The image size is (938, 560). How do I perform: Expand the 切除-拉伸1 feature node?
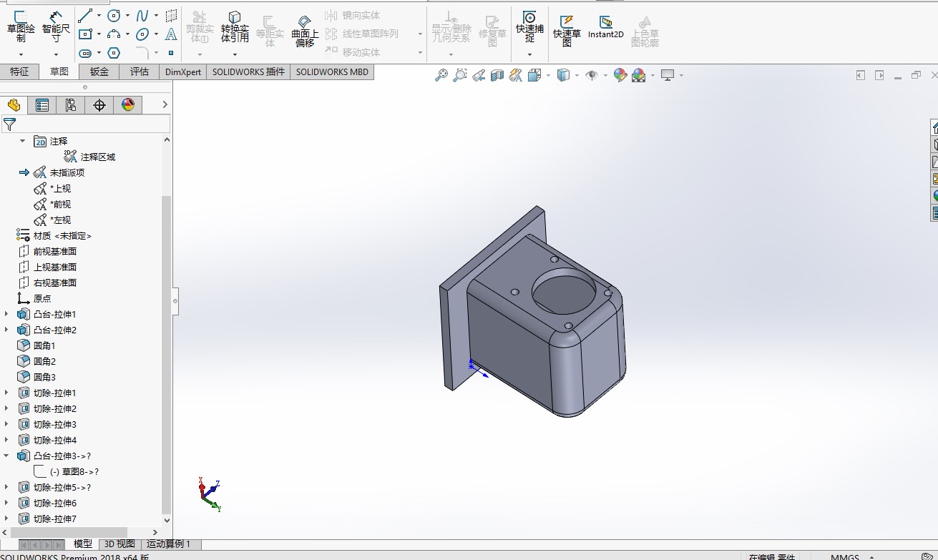(x=7, y=393)
